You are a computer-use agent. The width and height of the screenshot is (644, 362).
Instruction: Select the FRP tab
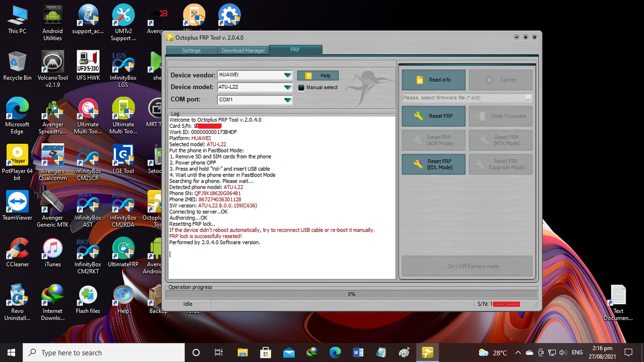[x=295, y=50]
